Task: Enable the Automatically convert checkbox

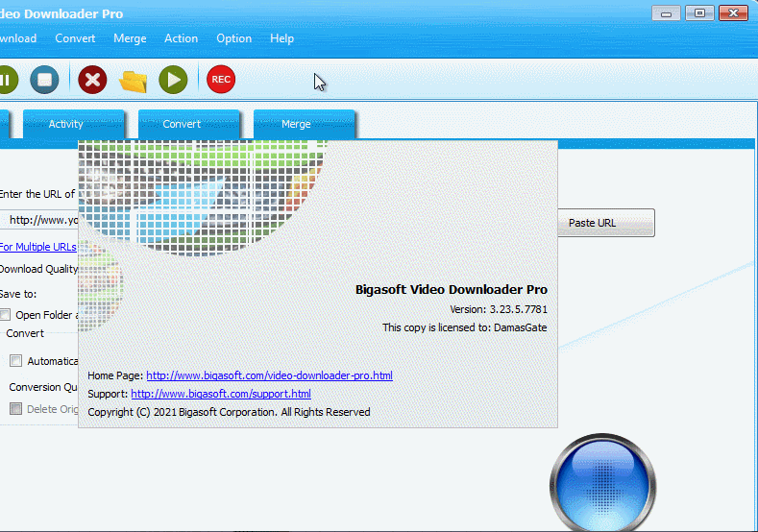Action: point(16,361)
